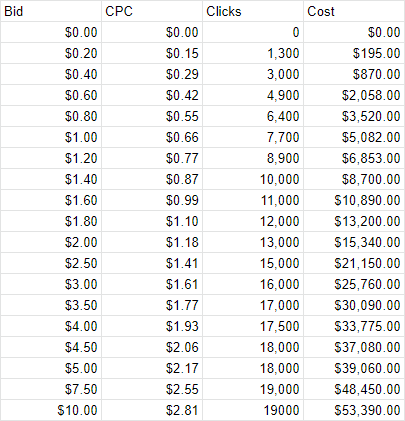The width and height of the screenshot is (405, 421).
Task: Select the $2.81 CPC cell
Action: click(x=152, y=410)
